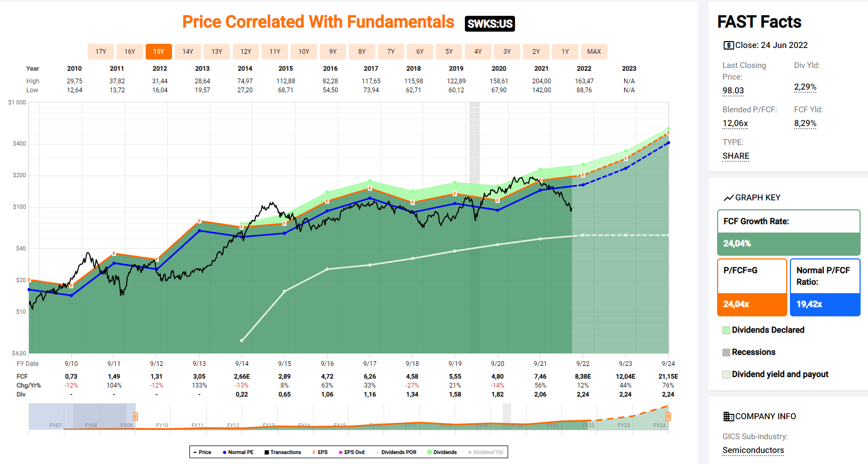Toggle the Recessions checkbox in Graph Key
868x464 pixels.
point(727,352)
